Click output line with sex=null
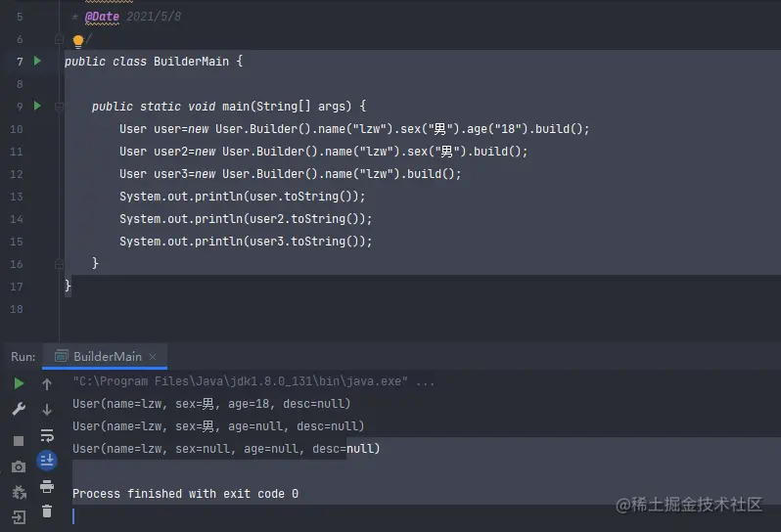Viewport: 781px width, 532px height. point(226,449)
